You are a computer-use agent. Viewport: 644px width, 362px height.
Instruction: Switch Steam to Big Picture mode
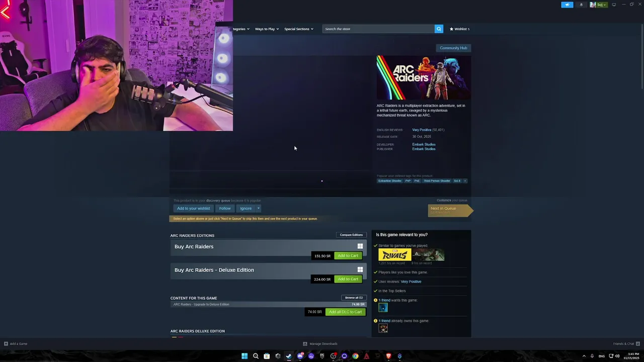click(x=614, y=5)
